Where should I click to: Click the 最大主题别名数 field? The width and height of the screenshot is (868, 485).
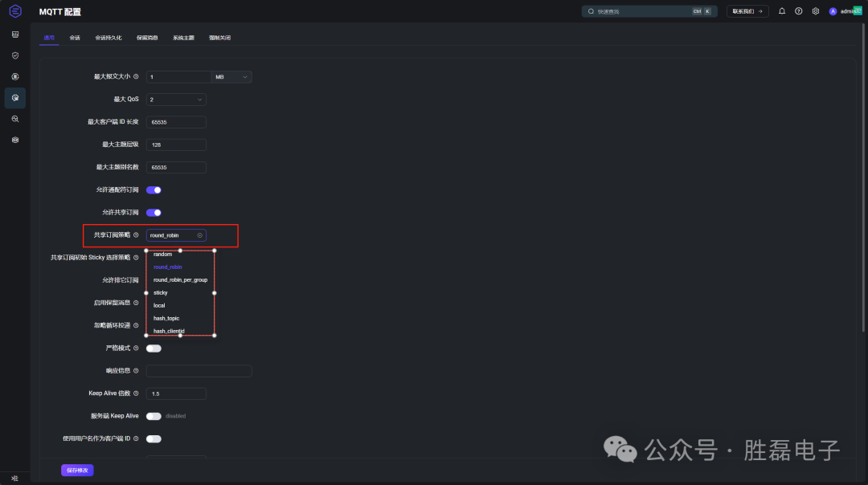click(176, 168)
